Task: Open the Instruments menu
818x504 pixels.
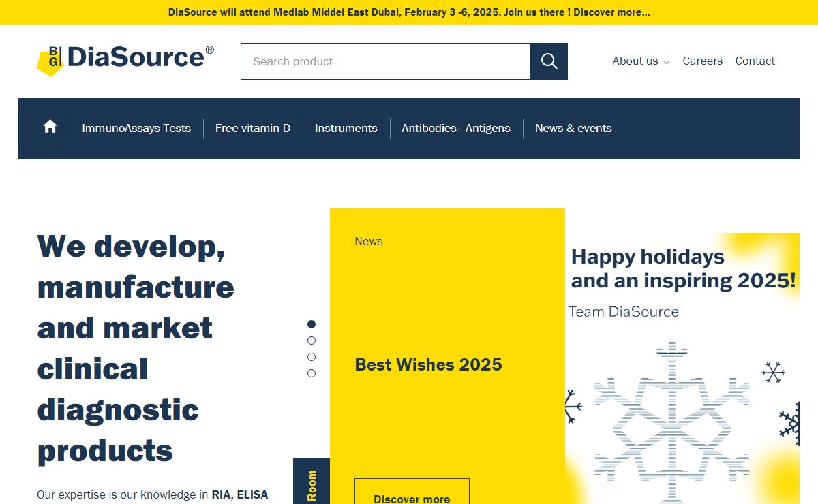Action: pos(346,128)
